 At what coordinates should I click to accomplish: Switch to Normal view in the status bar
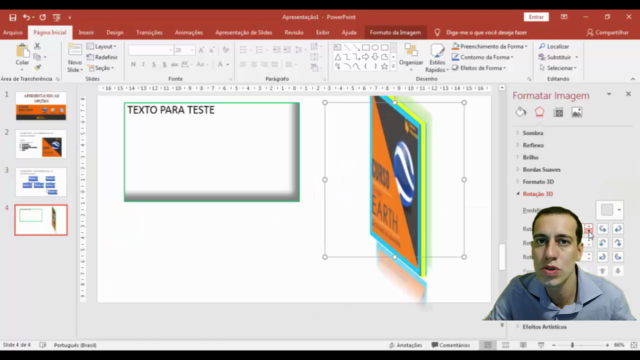pos(488,345)
